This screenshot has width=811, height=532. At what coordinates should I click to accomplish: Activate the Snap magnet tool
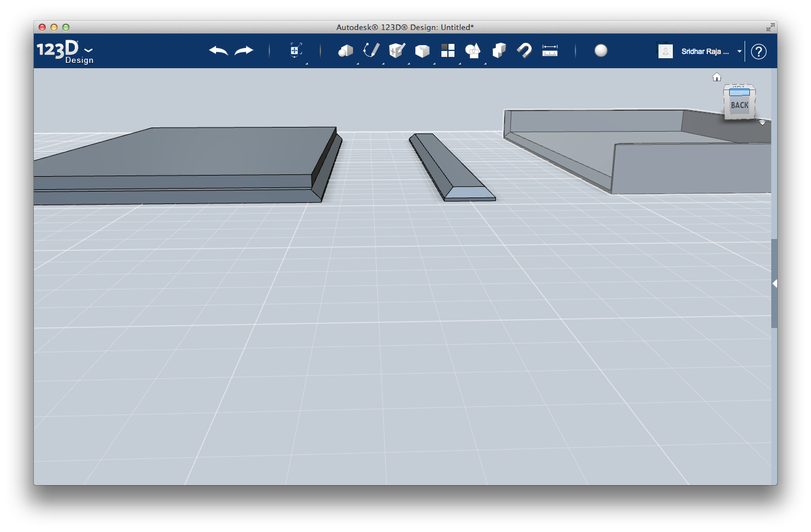click(x=524, y=50)
